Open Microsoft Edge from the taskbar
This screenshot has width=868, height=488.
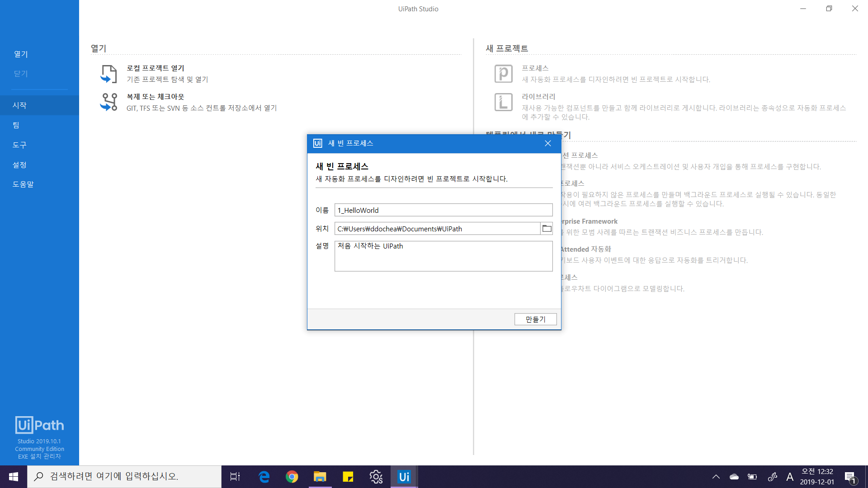point(264,477)
